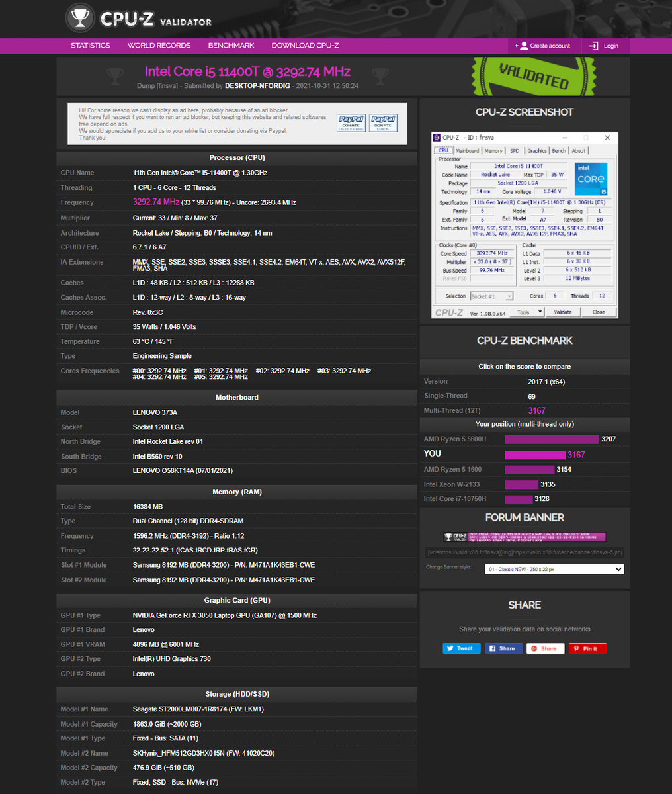The image size is (672, 794).
Task: Click the BIOS value LENOVO O58KT14A
Action: [x=183, y=471]
